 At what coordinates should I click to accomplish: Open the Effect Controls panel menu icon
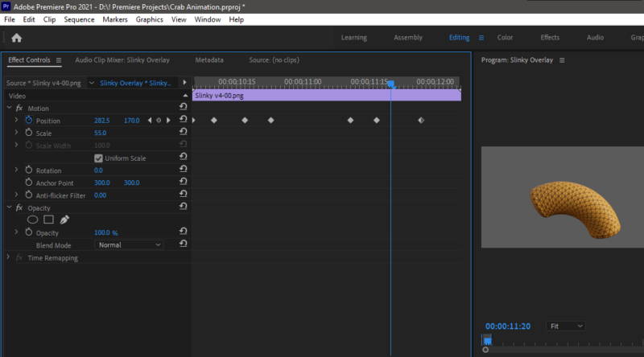[59, 60]
